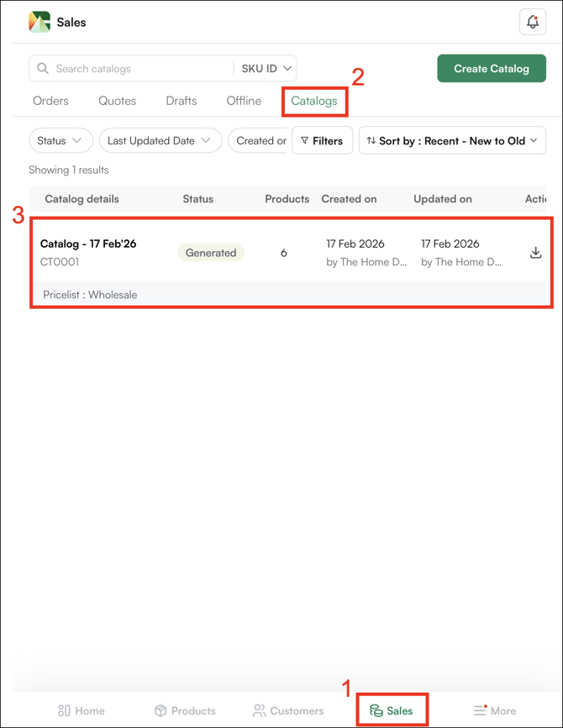563x728 pixels.
Task: Open the Drafts tab
Action: [181, 101]
